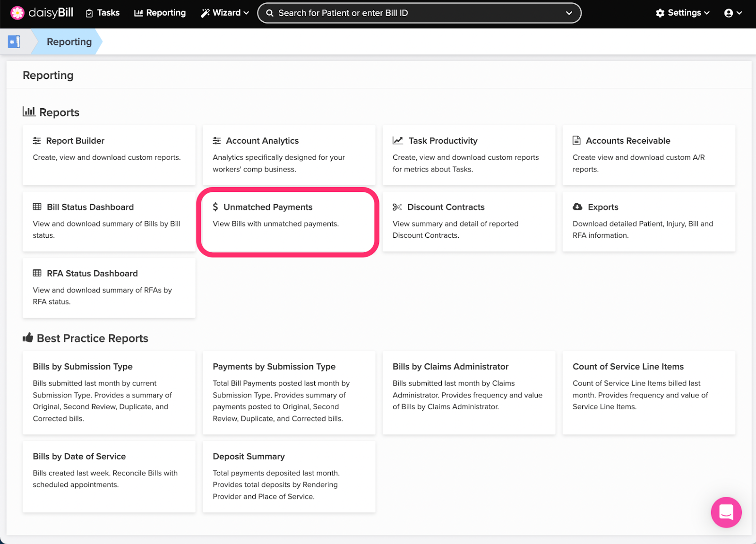This screenshot has height=544, width=756.
Task: Click the Task Productivity chart icon
Action: [x=398, y=140]
